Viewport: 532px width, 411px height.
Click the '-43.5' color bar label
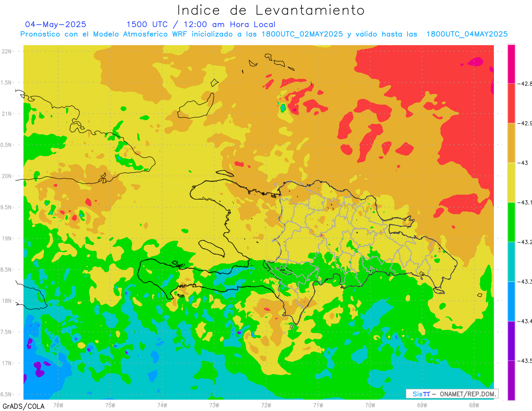(524, 361)
